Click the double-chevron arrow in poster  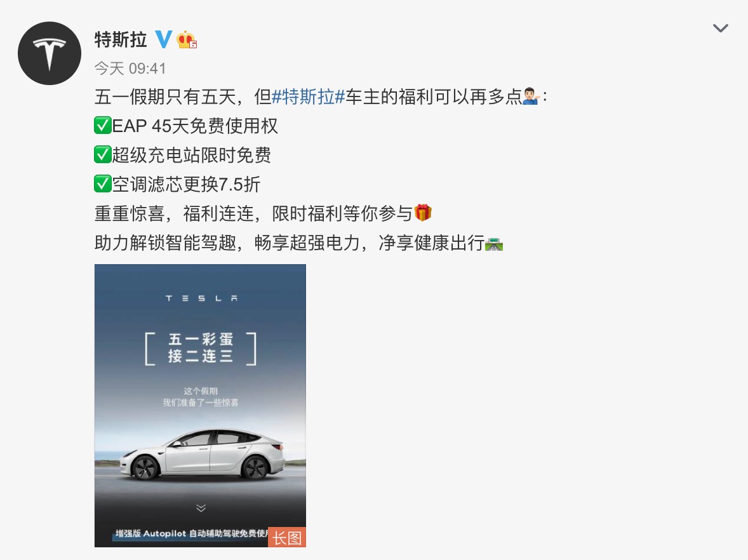pos(201,507)
